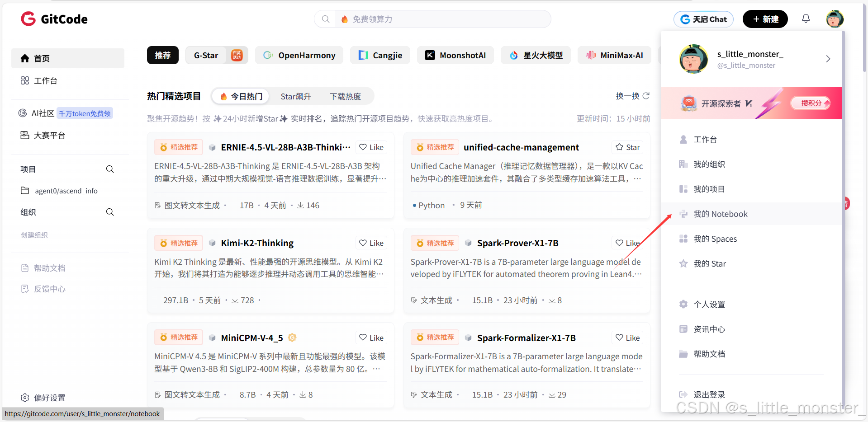Focus the 免费领算力 search field
The image size is (868, 422).
point(432,19)
